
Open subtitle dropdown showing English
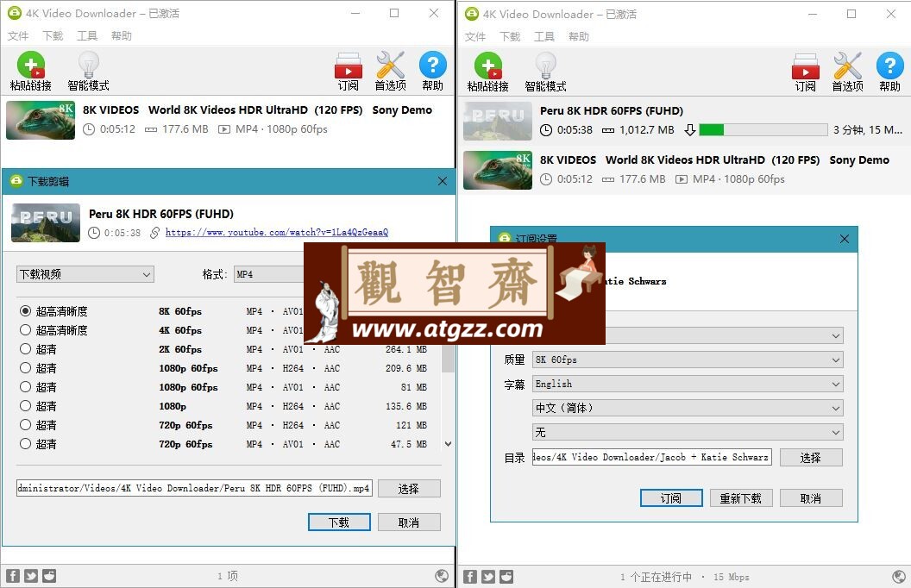click(x=688, y=384)
